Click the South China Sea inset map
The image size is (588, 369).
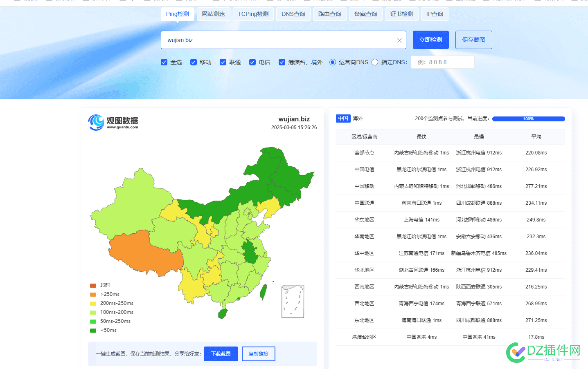(x=293, y=302)
